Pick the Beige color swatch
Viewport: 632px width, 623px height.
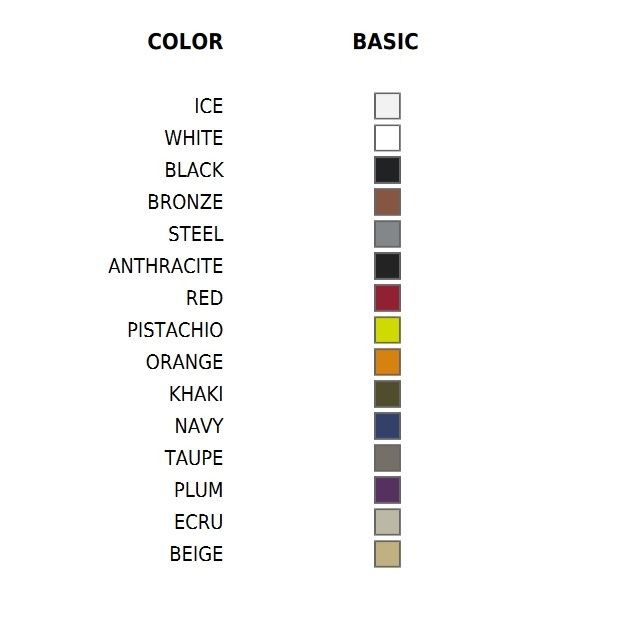click(x=387, y=554)
